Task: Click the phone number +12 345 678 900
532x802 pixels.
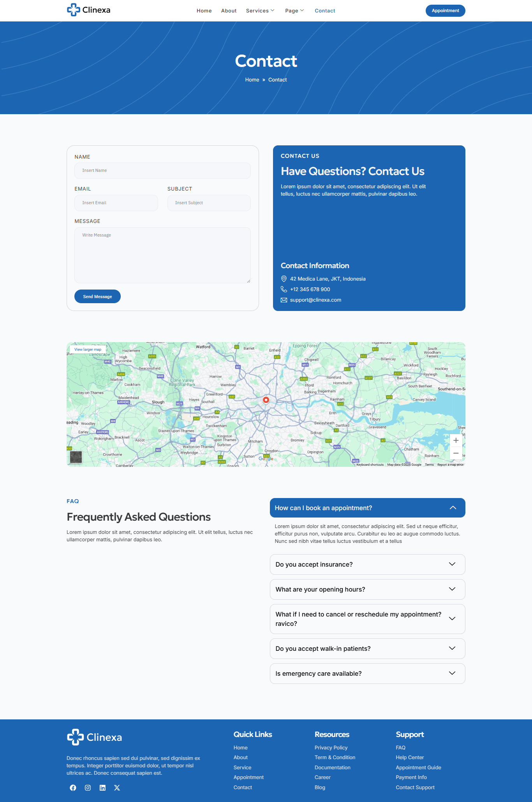Action: pyautogui.click(x=310, y=289)
